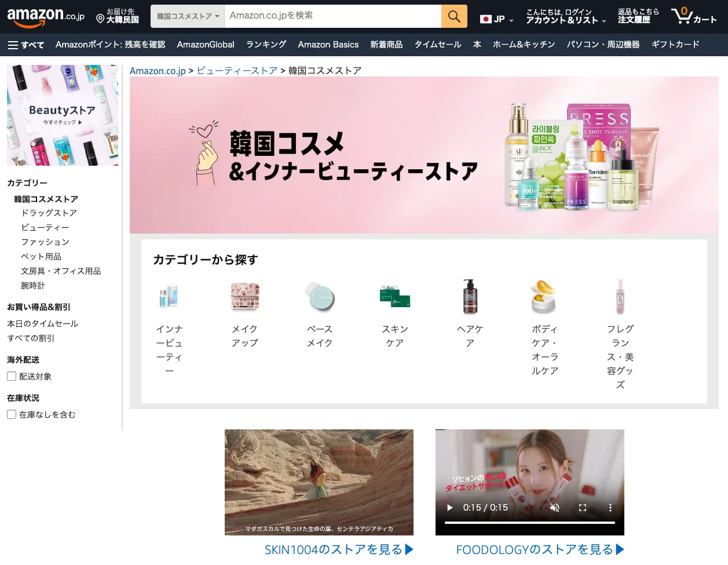This screenshot has width=728, height=565.
Task: Open FOODOLOGY video more options menu
Action: [610, 508]
